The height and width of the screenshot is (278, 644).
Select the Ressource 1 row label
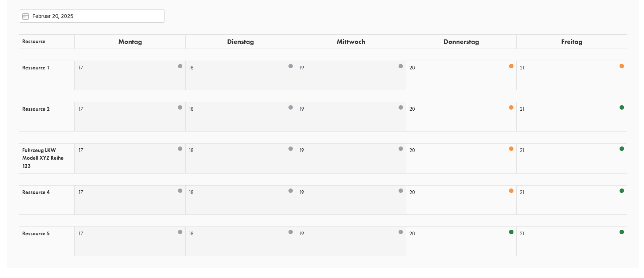[36, 68]
